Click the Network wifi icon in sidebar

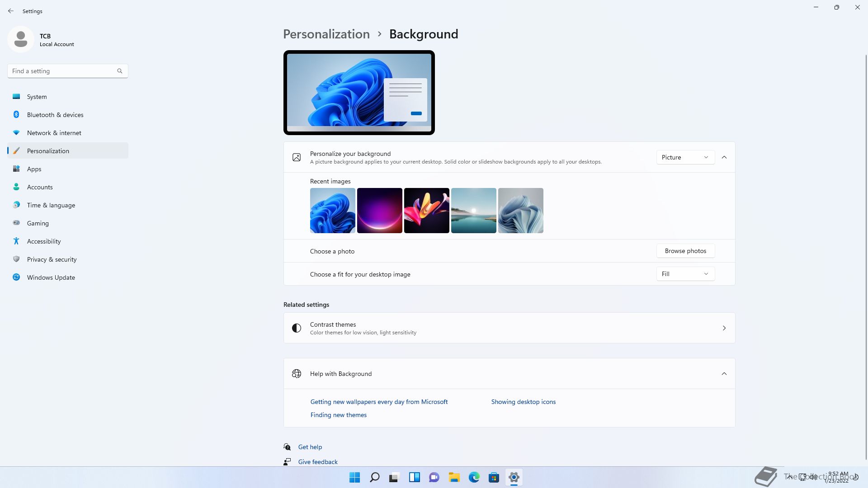[x=16, y=133]
